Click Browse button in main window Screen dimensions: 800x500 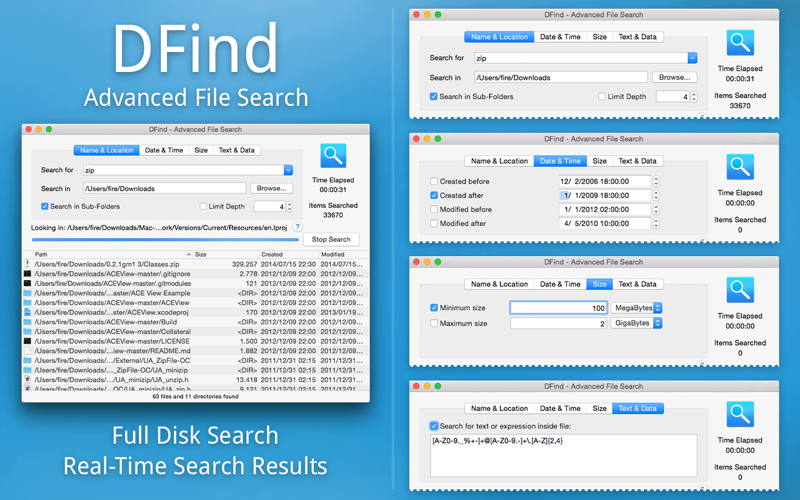click(271, 188)
